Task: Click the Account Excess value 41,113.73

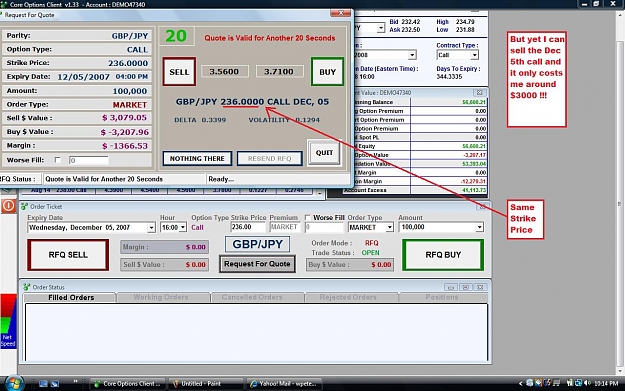Action: coord(474,190)
